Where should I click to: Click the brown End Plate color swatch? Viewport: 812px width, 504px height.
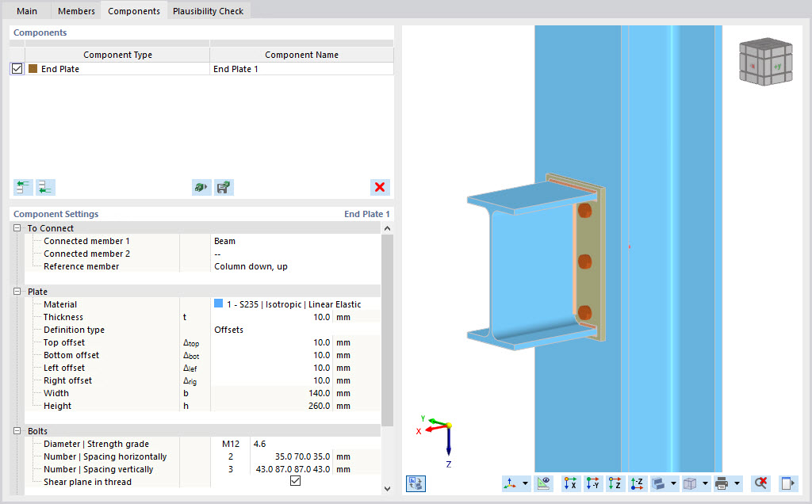pyautogui.click(x=33, y=69)
